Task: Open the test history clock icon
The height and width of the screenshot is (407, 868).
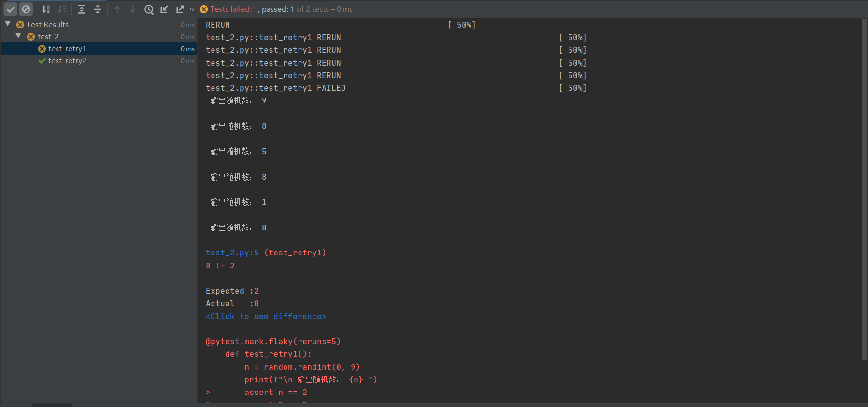Action: [x=149, y=9]
